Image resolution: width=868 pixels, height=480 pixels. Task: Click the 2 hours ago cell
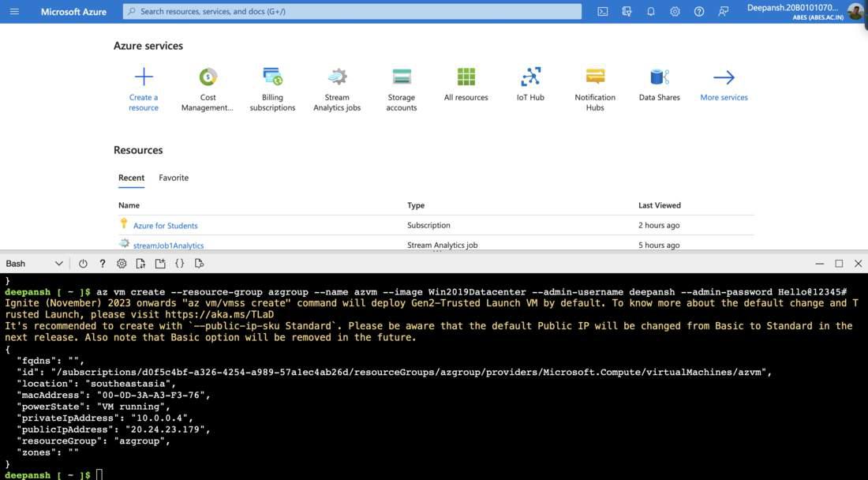[659, 225]
